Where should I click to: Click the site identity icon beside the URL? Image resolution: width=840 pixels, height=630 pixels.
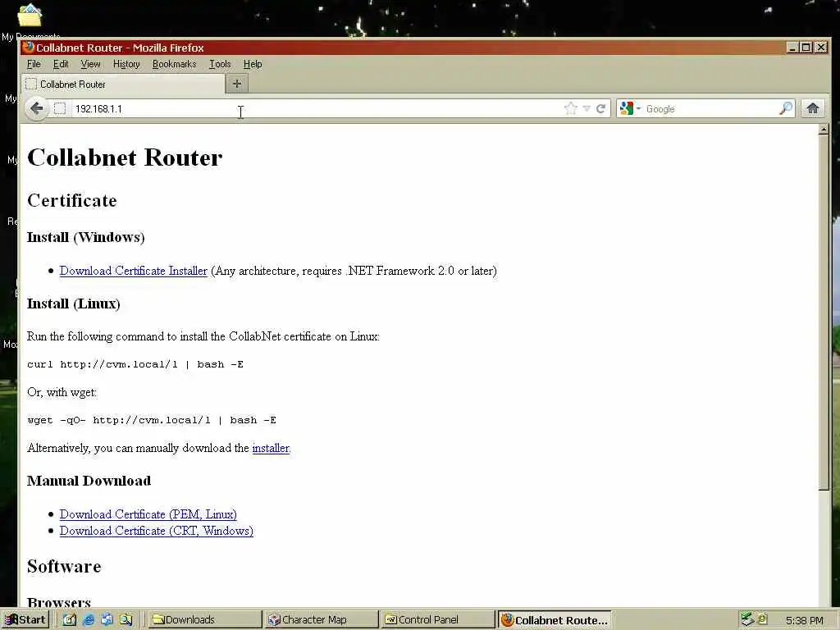click(60, 109)
